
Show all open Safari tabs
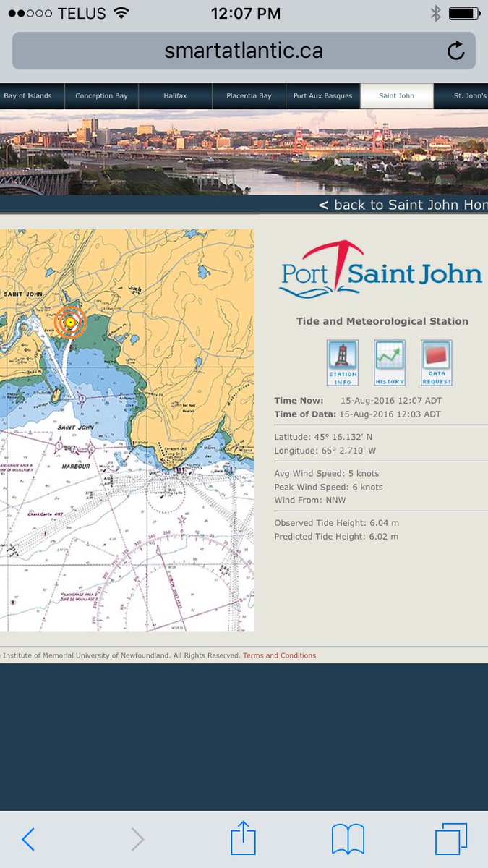point(451,839)
